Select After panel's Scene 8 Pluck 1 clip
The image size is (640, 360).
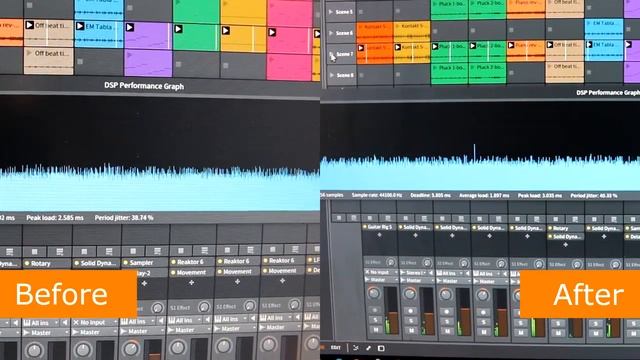(x=449, y=74)
